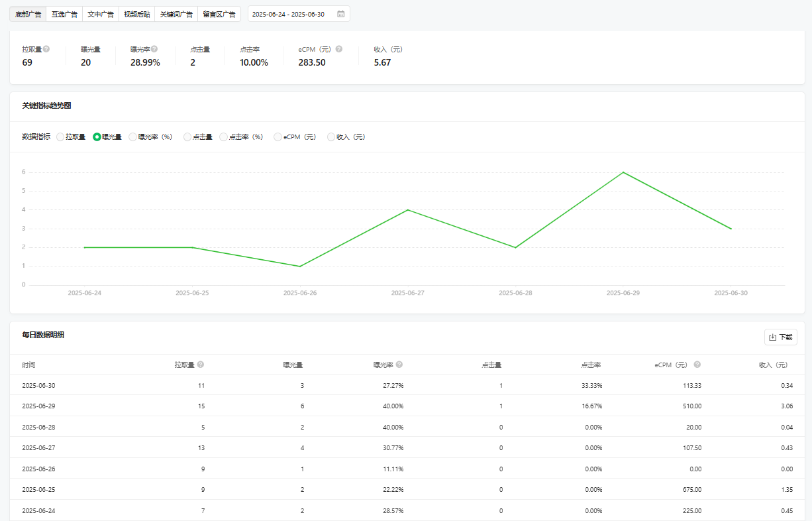
Task: Select the 拉取量 radio button
Action: pos(60,137)
